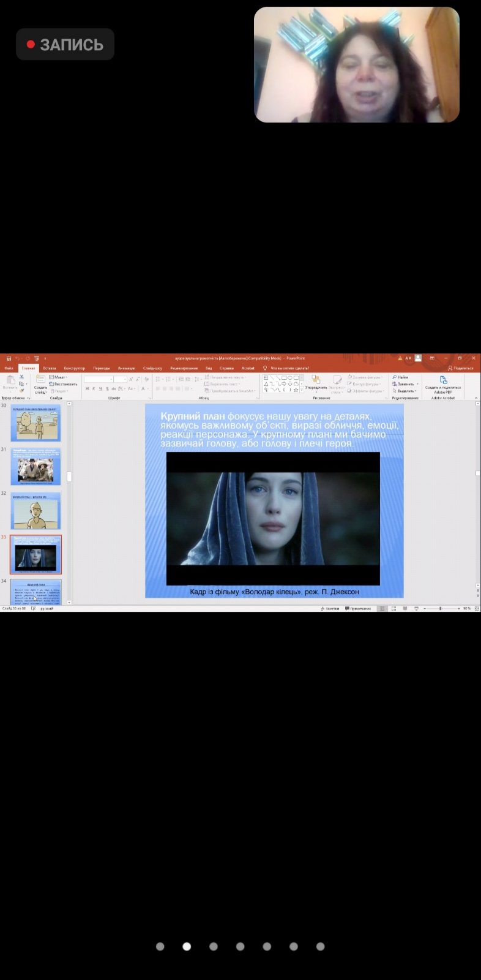Screen dimensions: 481x980
Task: Click the zoom slider in the status bar
Action: pos(441,608)
